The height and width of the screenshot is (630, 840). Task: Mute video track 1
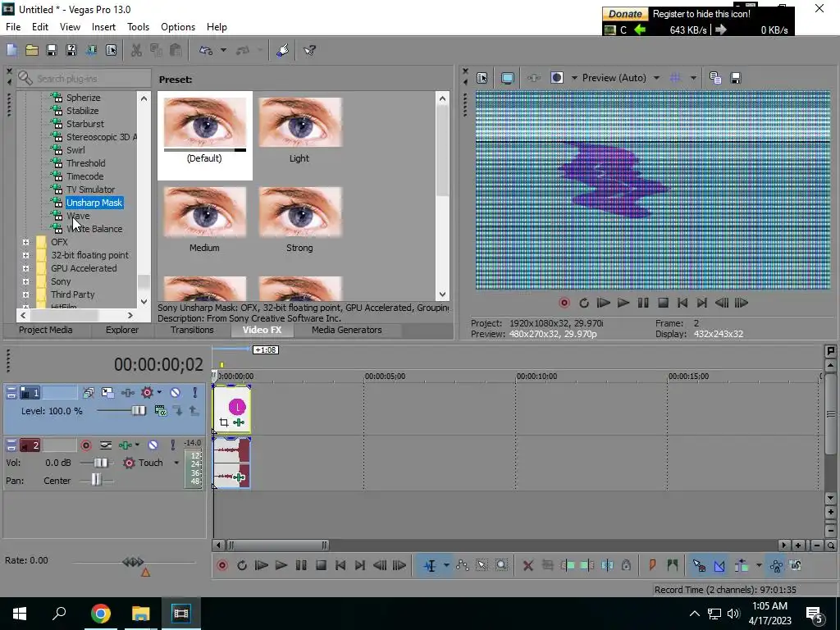176,393
